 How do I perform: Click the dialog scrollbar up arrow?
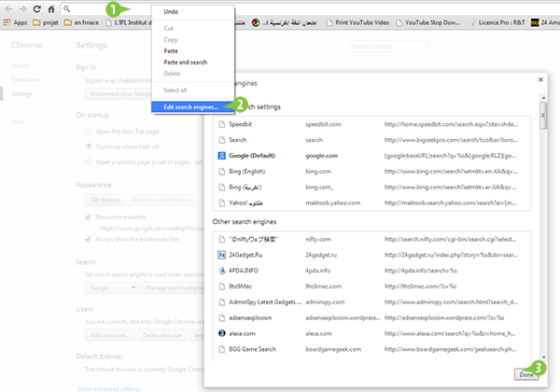(x=543, y=97)
